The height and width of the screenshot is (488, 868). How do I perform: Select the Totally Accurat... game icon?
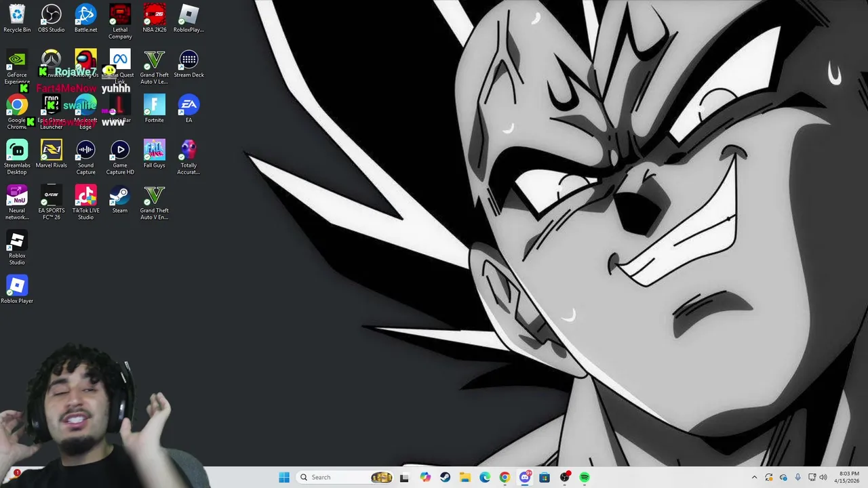click(x=189, y=158)
